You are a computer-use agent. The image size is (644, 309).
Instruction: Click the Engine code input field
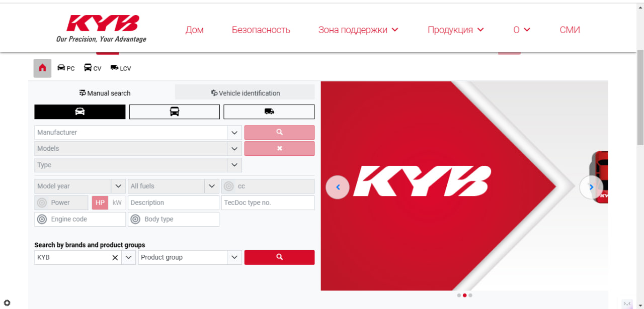coord(80,219)
